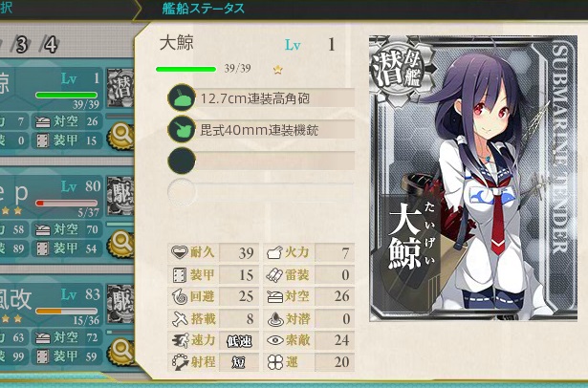Click the red HP bar of Lv 80 ship
Viewport: 588px width, 388px height.
[66, 203]
